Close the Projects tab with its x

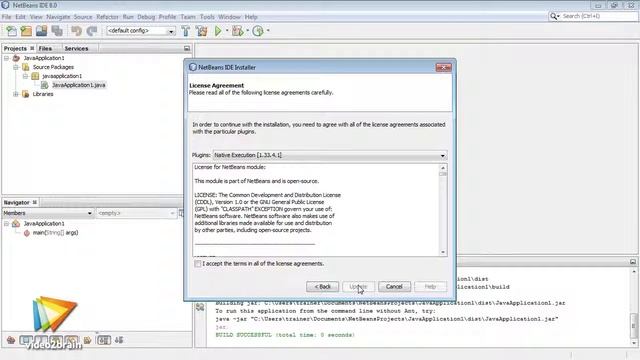(x=32, y=48)
